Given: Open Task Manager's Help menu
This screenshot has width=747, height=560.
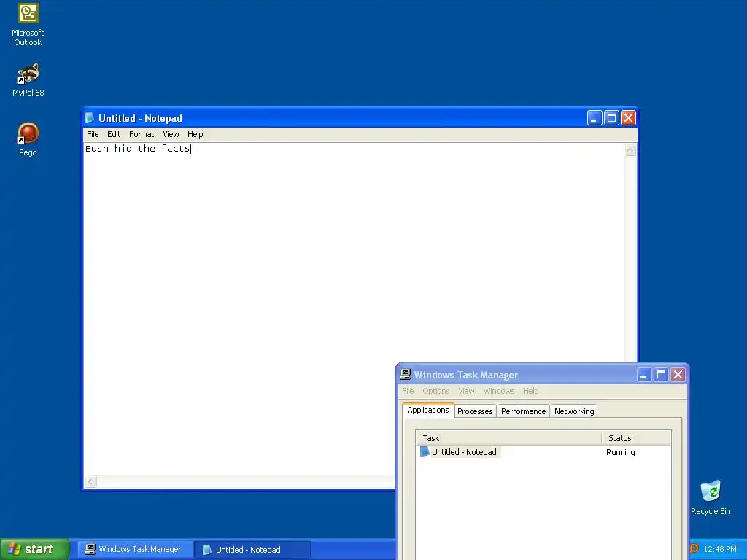Looking at the screenshot, I should [531, 391].
